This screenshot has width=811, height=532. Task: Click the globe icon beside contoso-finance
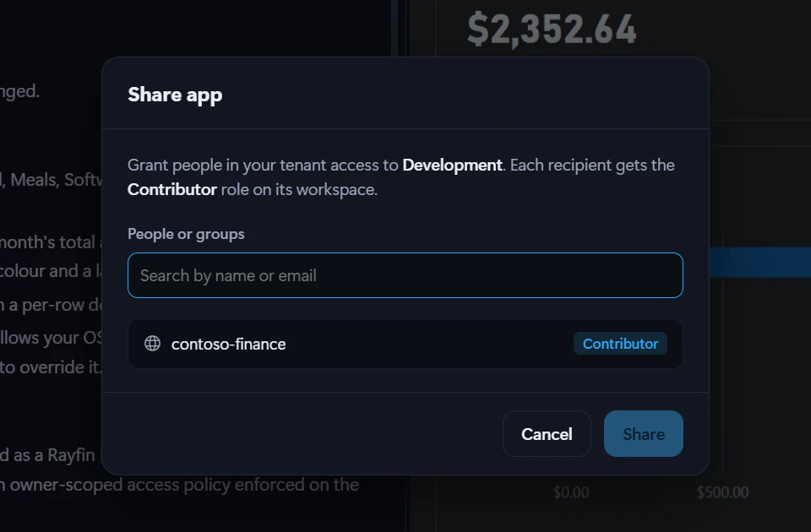click(153, 344)
